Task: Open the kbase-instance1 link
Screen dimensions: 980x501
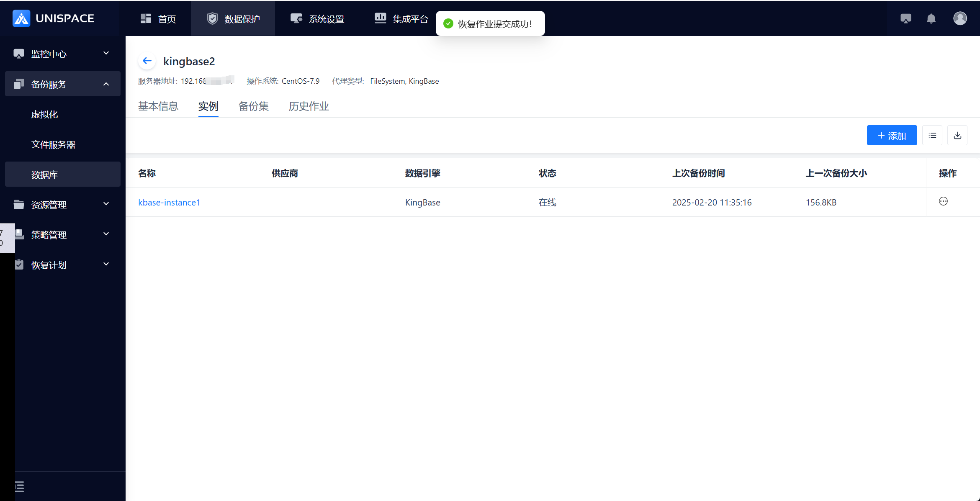Action: click(169, 203)
